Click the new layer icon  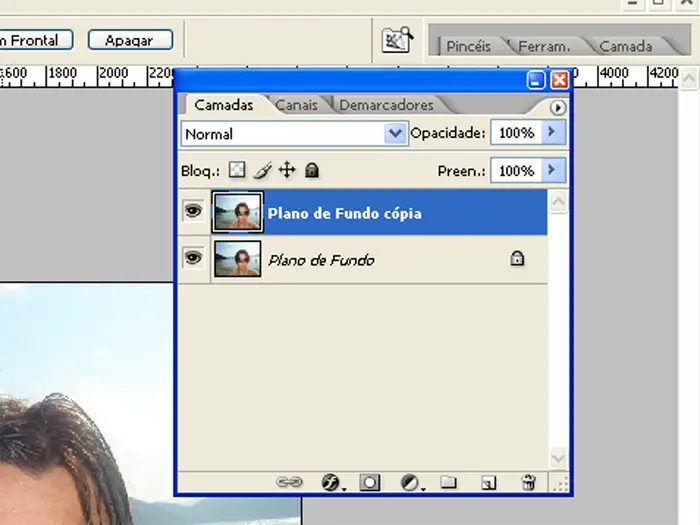pos(488,482)
